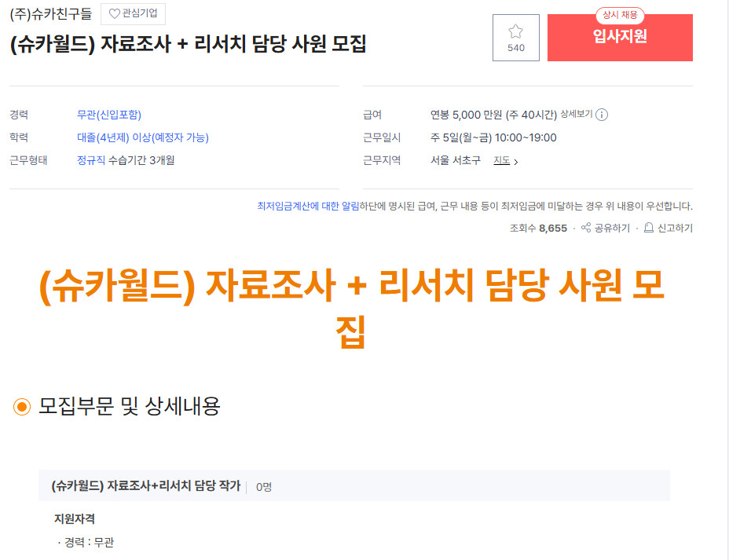Click orange bullet beside 모집부문 및 상세내용
This screenshot has width=729, height=560.
(x=22, y=407)
